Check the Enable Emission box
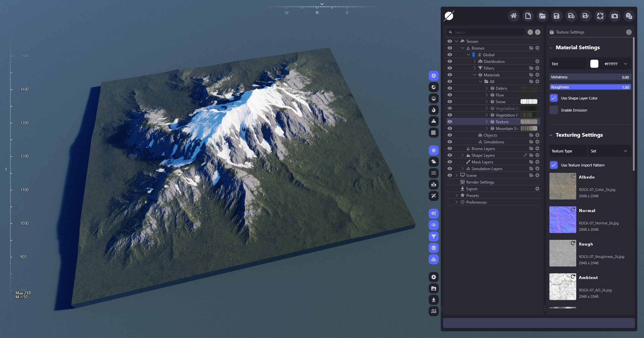The height and width of the screenshot is (338, 644). click(x=554, y=110)
